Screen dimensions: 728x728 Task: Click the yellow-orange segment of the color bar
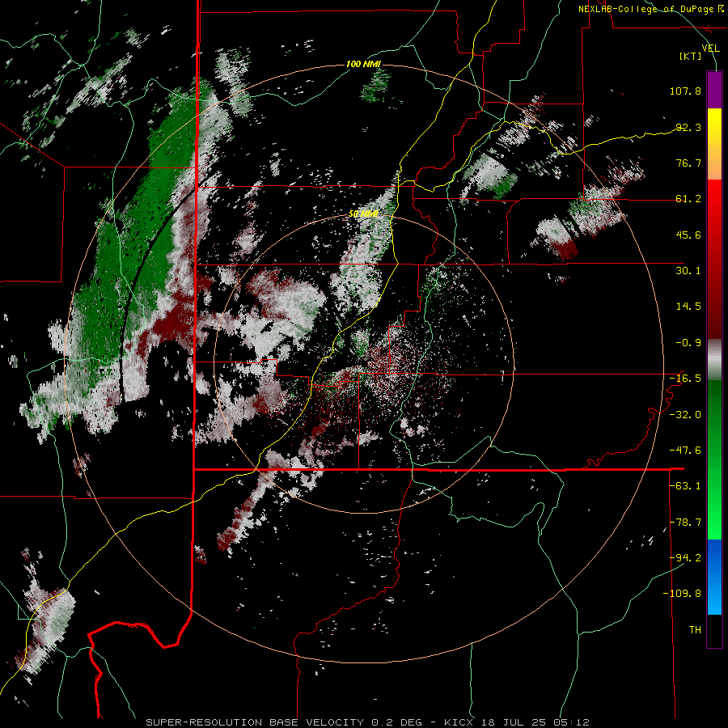714,144
